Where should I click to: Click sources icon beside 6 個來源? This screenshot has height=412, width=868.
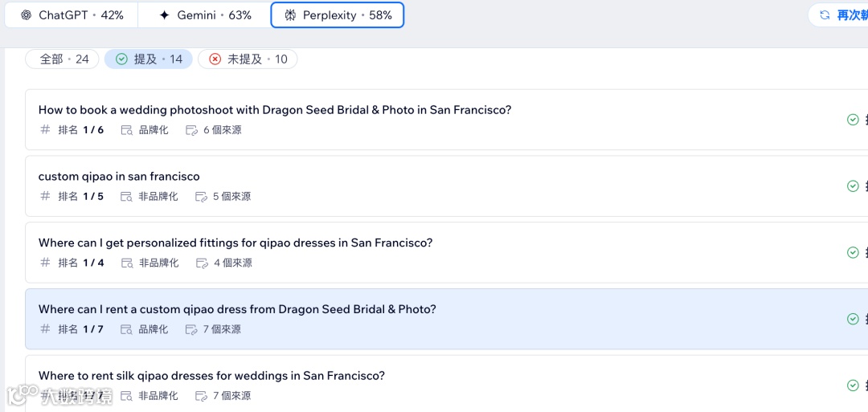tap(191, 130)
